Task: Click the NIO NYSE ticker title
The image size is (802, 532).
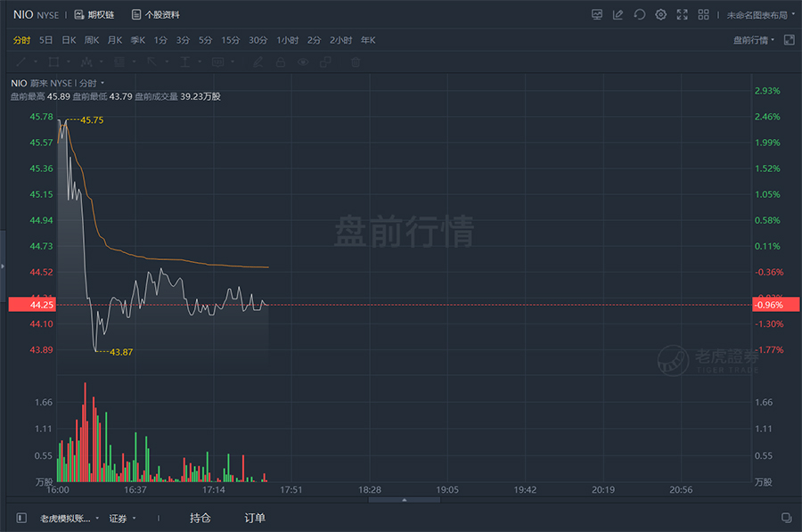Action: coord(36,15)
